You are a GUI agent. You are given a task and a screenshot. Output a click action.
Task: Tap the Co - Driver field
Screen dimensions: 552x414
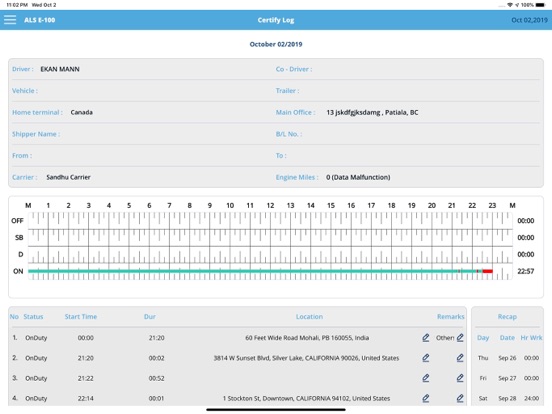[x=407, y=69]
